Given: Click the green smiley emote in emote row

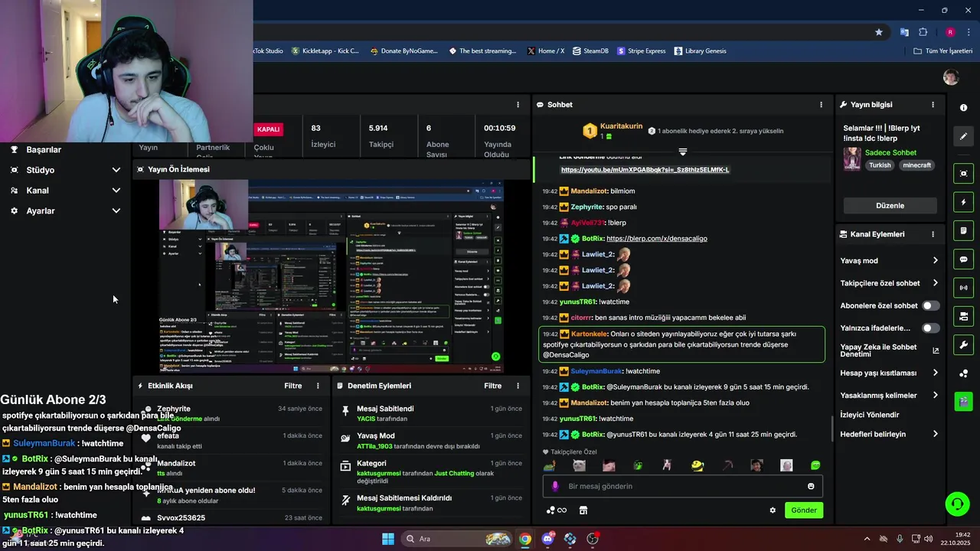Looking at the screenshot, I should pyautogui.click(x=815, y=465).
